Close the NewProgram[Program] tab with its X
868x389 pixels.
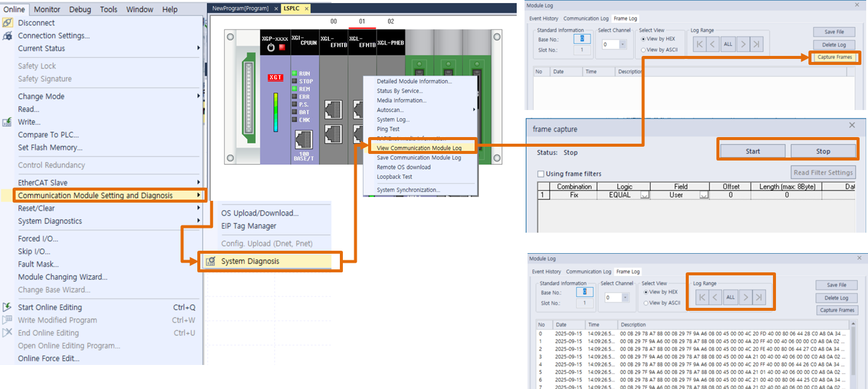[276, 8]
